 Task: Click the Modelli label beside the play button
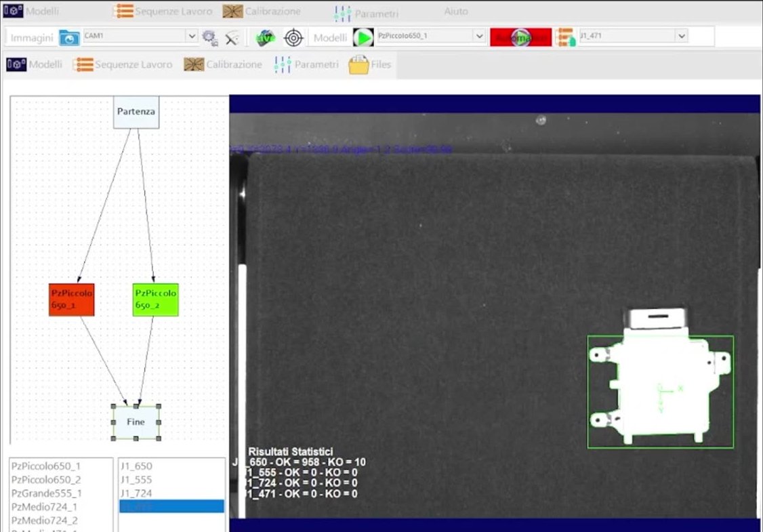click(330, 37)
